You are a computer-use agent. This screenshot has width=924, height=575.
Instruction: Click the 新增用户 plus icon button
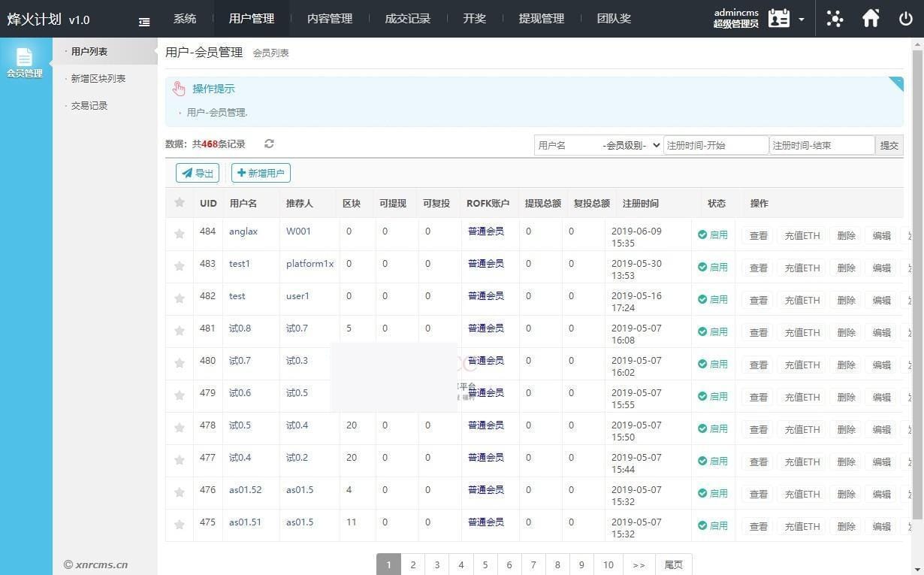coord(242,173)
